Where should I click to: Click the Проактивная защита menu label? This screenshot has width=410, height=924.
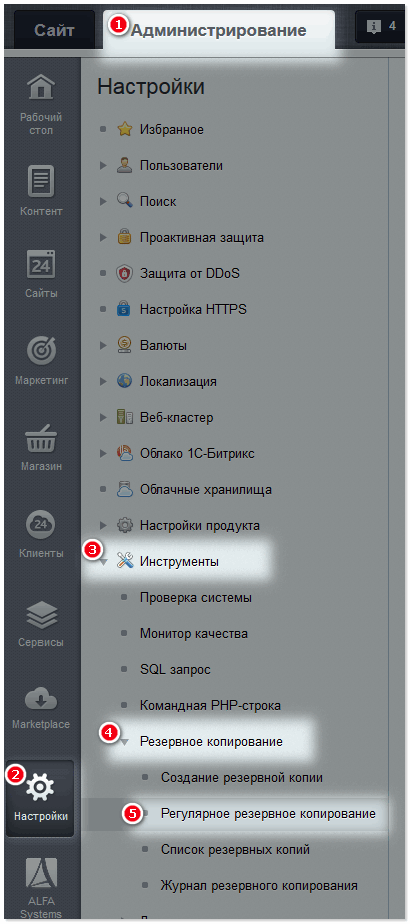[201, 237]
